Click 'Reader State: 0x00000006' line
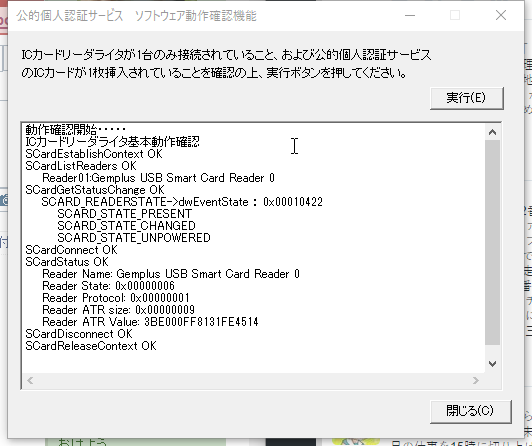The height and width of the screenshot is (446, 532). [x=108, y=286]
